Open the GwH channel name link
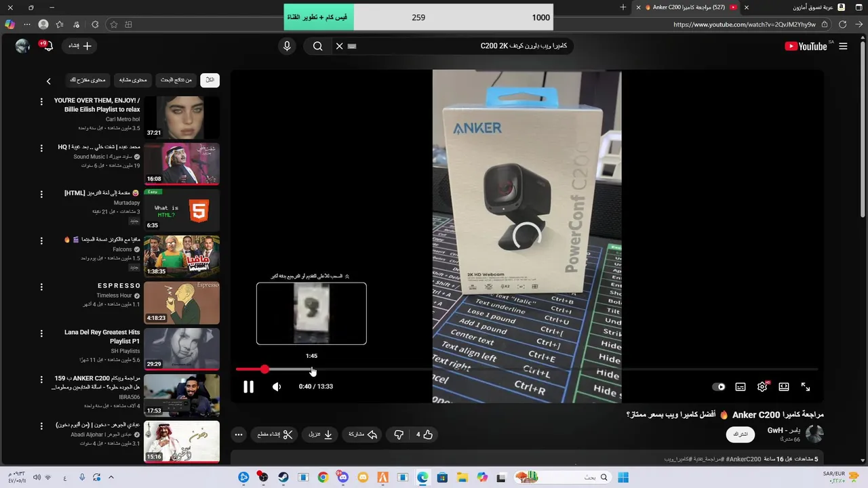The image size is (868, 488). pyautogui.click(x=784, y=430)
